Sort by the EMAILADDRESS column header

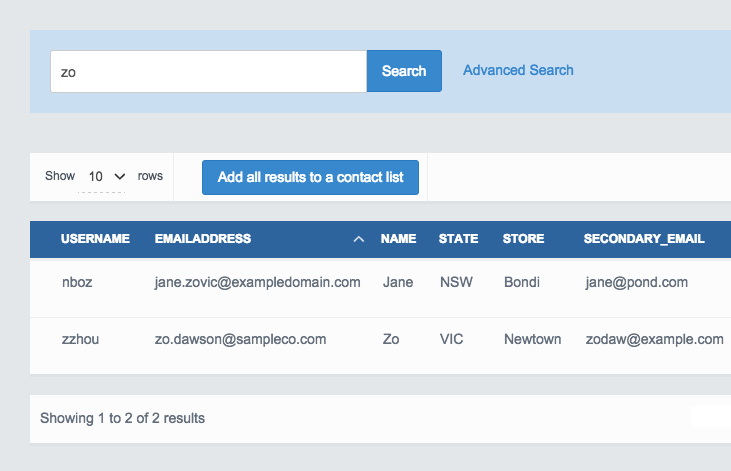[203, 239]
